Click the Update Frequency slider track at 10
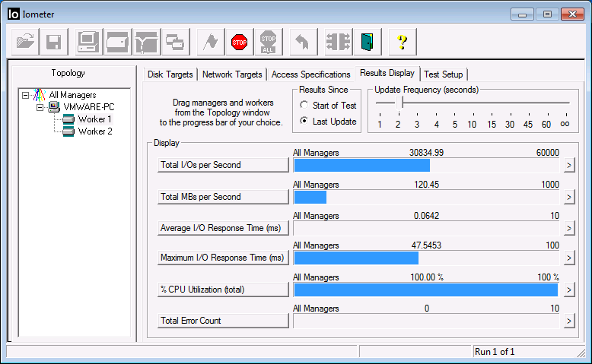Viewport: 592px width, 364px height. pos(472,103)
